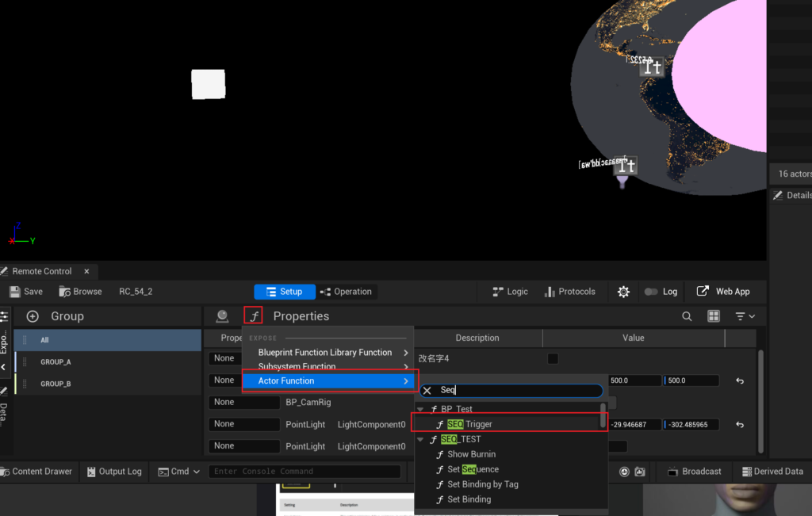Switch to Operation mode
Viewport: 812px width, 516px height.
[346, 292]
